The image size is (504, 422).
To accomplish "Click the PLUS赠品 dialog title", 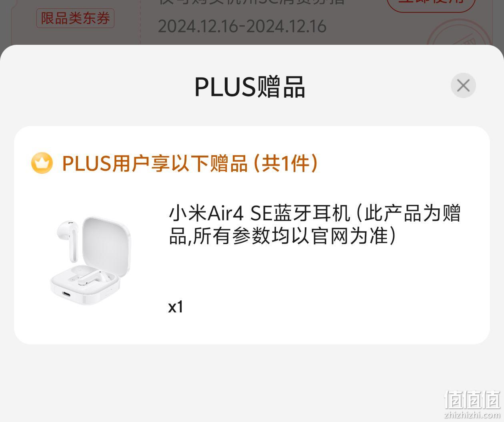I will [250, 86].
